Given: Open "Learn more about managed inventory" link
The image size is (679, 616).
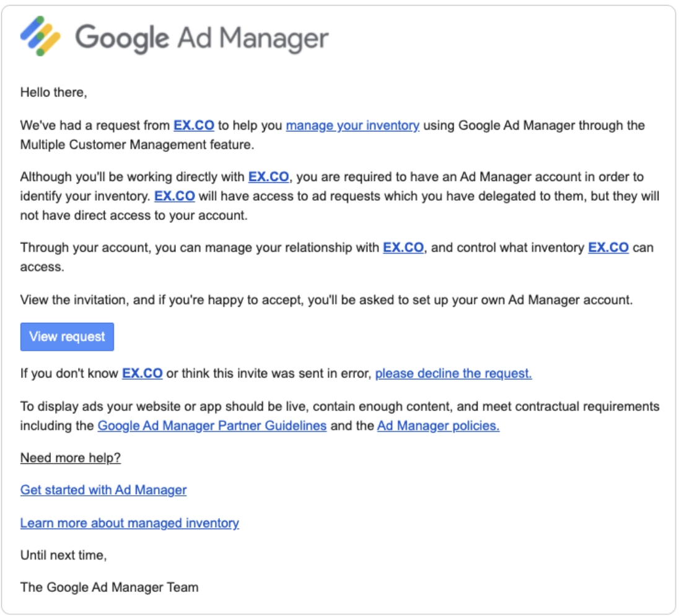Looking at the screenshot, I should click(x=129, y=523).
